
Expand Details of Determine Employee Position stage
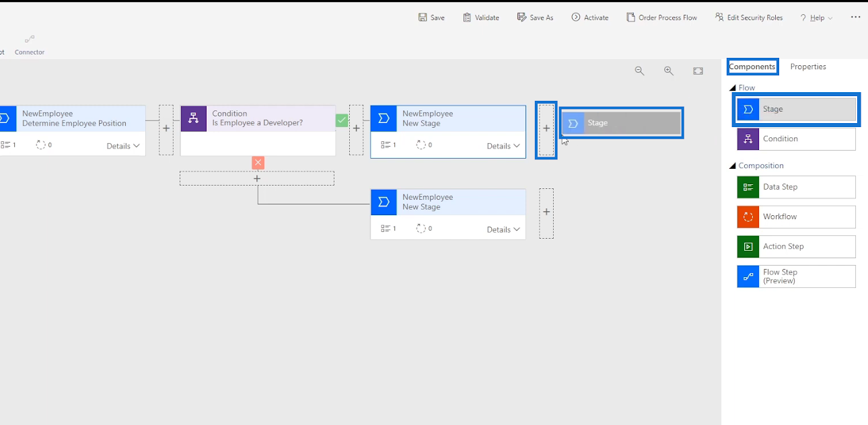123,146
